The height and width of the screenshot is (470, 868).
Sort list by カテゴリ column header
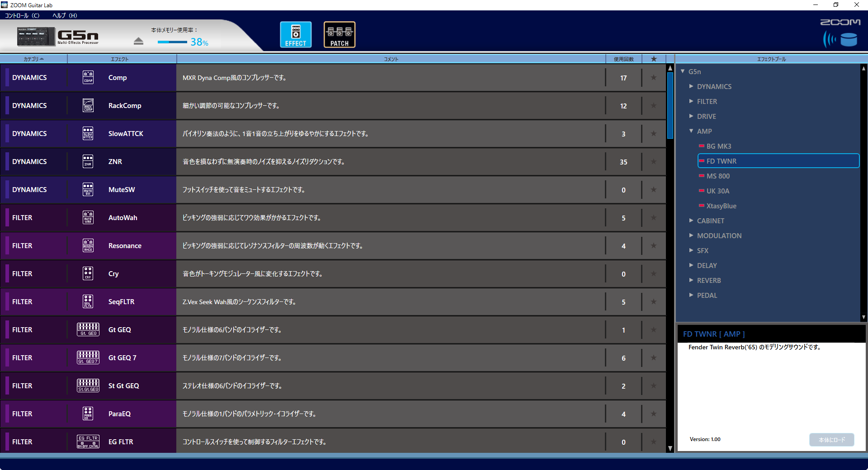click(x=33, y=59)
